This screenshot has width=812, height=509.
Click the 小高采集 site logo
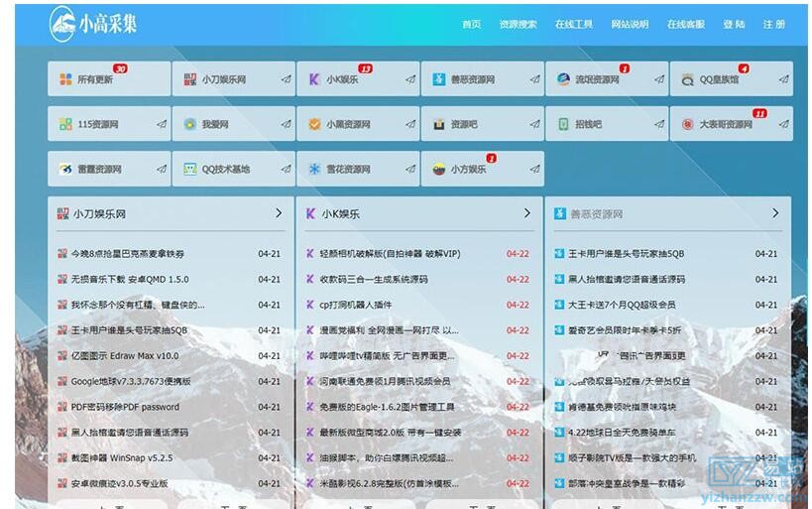click(x=93, y=24)
